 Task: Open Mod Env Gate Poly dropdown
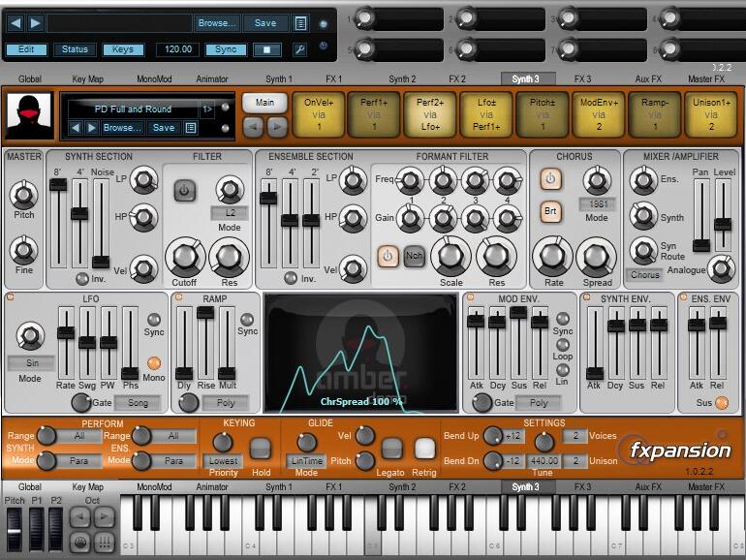click(539, 403)
